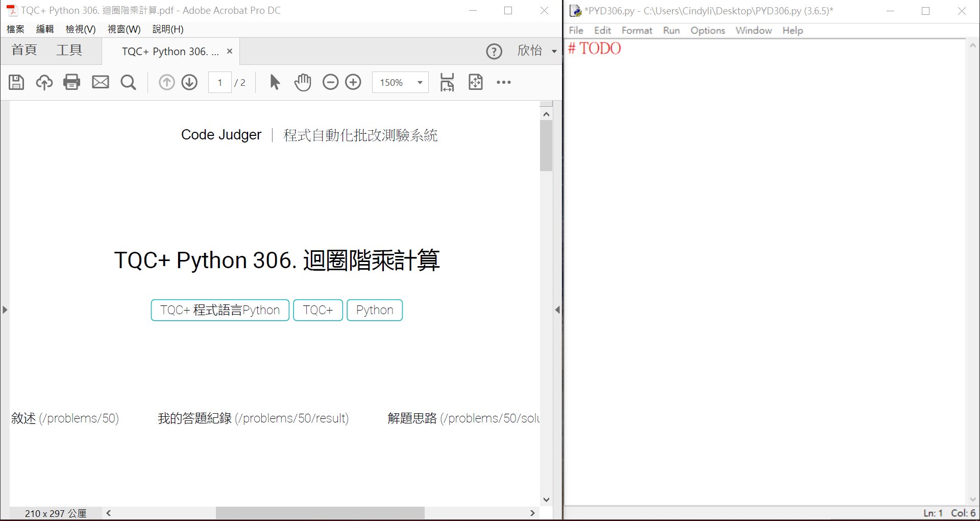980x521 pixels.
Task: Go to previous page with up arrow icon
Action: pos(166,82)
